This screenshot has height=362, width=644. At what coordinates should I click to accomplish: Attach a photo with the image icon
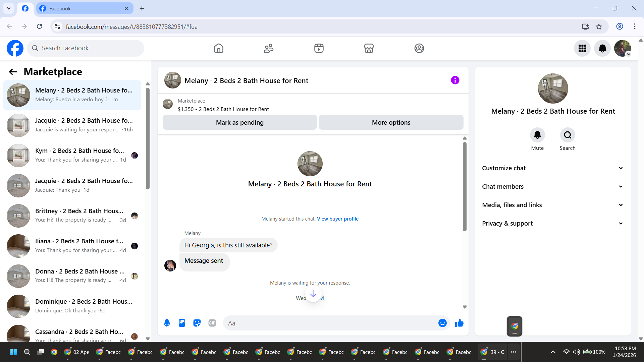pos(182,323)
